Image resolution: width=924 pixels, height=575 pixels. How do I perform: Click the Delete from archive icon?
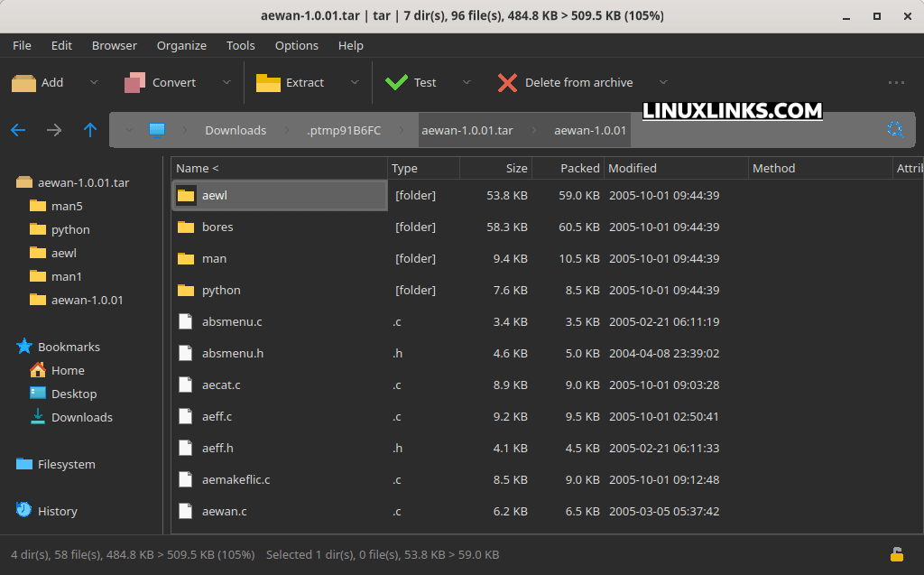[x=509, y=82]
